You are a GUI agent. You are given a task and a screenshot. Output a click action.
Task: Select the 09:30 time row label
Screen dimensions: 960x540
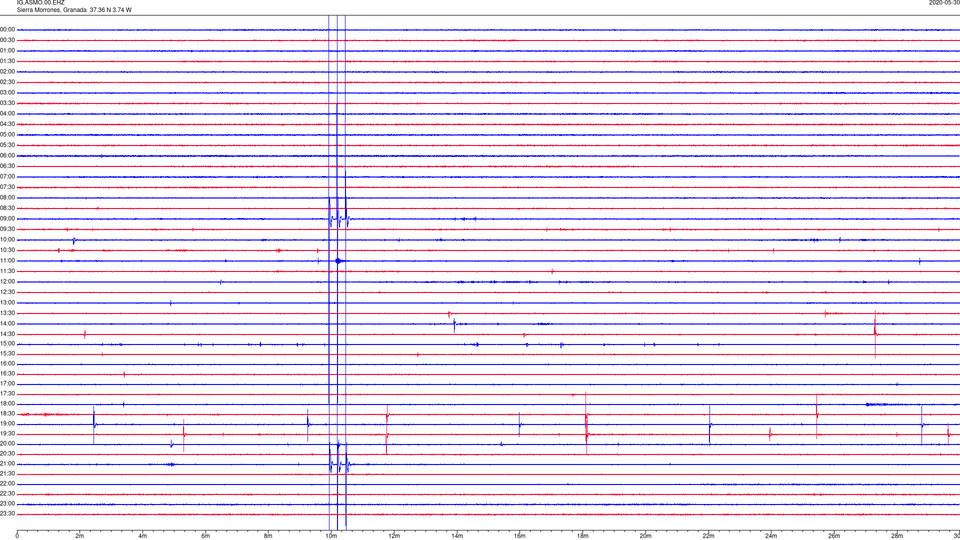(x=7, y=229)
